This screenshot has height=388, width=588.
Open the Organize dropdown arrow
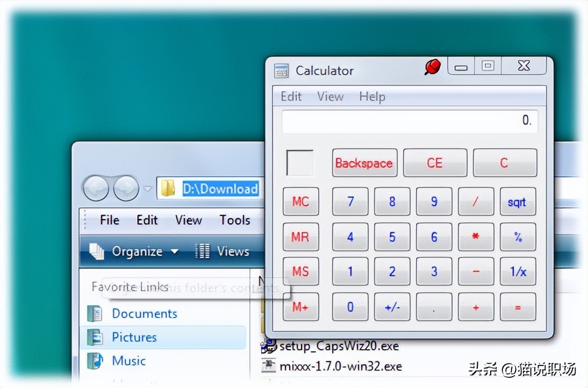174,252
